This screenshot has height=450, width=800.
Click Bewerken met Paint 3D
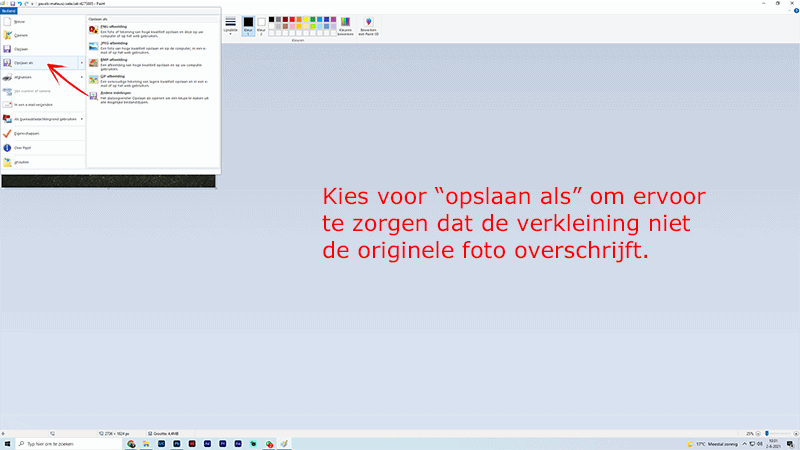(x=368, y=26)
